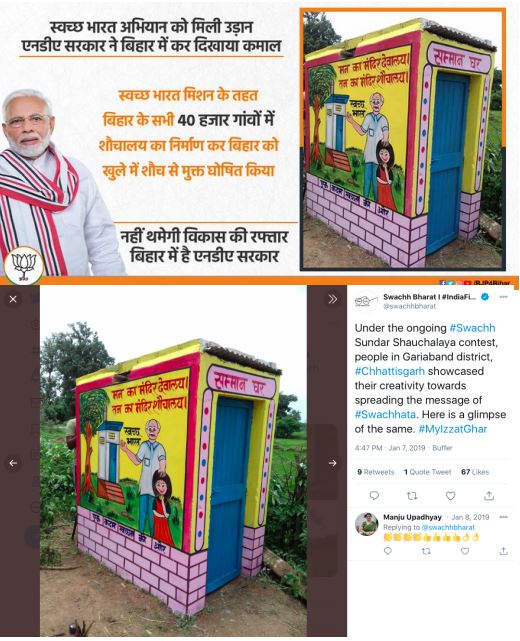Screen dimensions: 520x641
Task: Open the #Swachhata hashtag link
Action: coord(385,415)
